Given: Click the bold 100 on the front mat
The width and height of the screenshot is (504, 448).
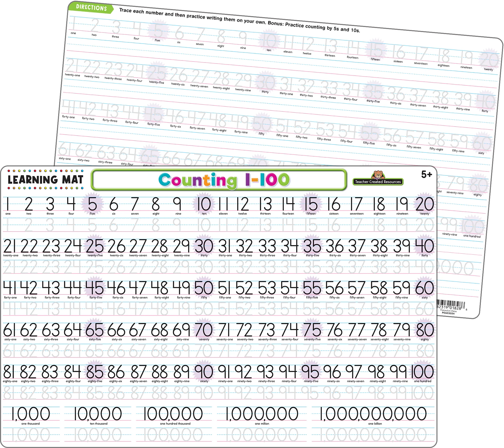Looking at the screenshot, I should click(423, 372).
